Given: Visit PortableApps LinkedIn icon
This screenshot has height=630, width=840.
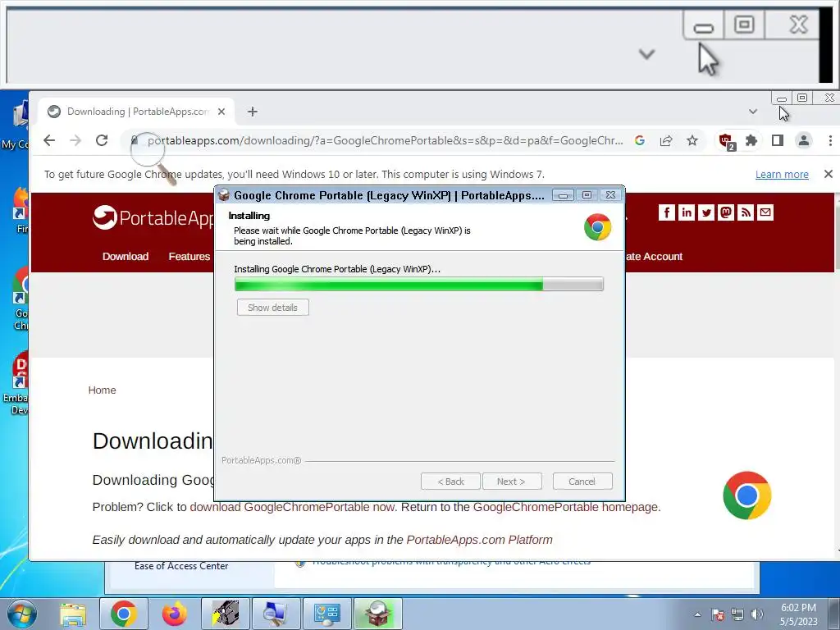Looking at the screenshot, I should [687, 212].
